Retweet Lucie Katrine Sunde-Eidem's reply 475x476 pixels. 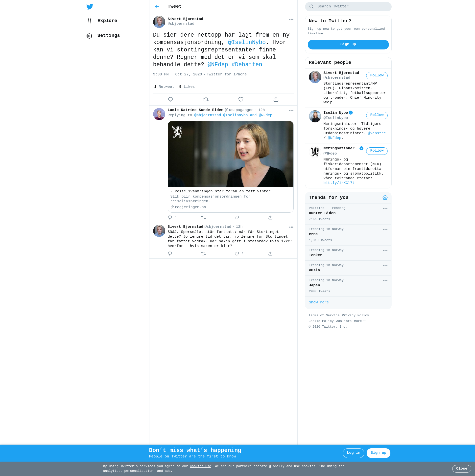[x=203, y=217]
